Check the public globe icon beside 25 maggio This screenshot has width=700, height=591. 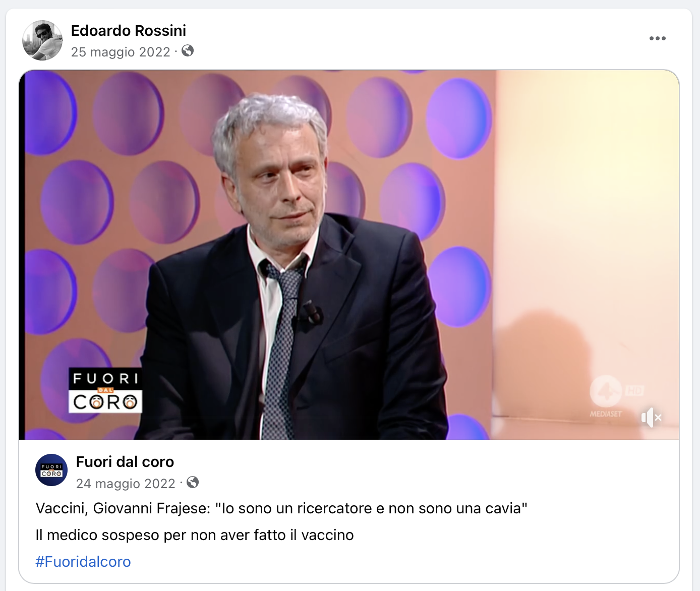188,51
